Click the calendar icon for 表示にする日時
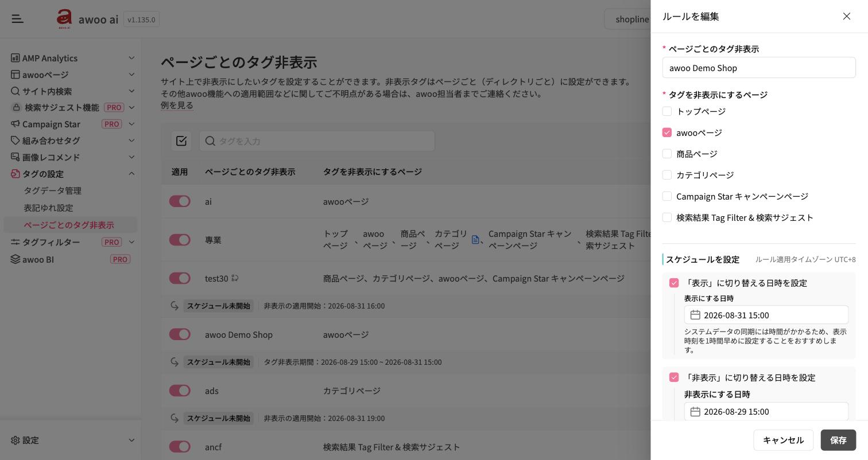Image resolution: width=868 pixels, height=460 pixels. [x=695, y=315]
